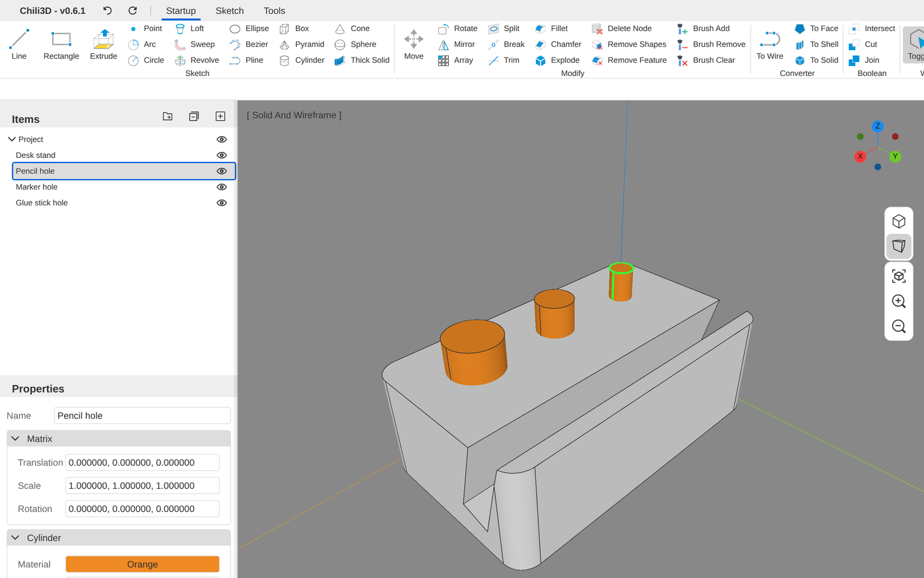Create a Cylinder primitive
The height and width of the screenshot is (578, 924).
click(302, 60)
